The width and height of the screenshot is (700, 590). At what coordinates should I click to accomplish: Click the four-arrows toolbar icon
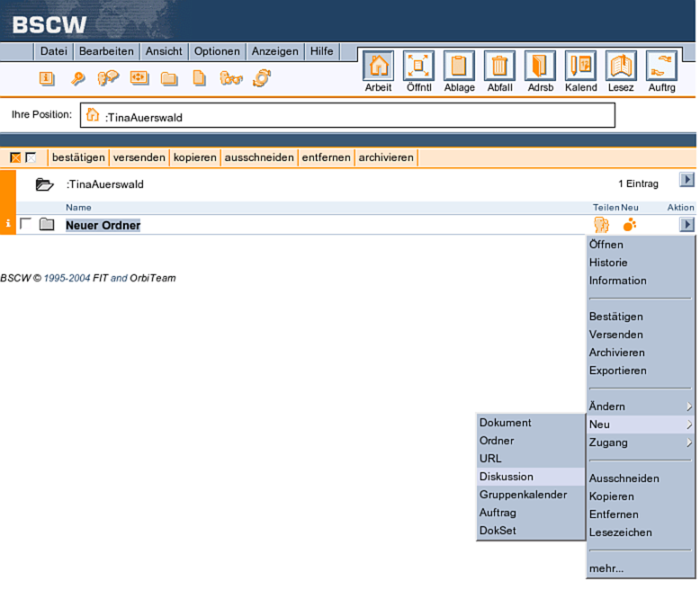[x=139, y=78]
